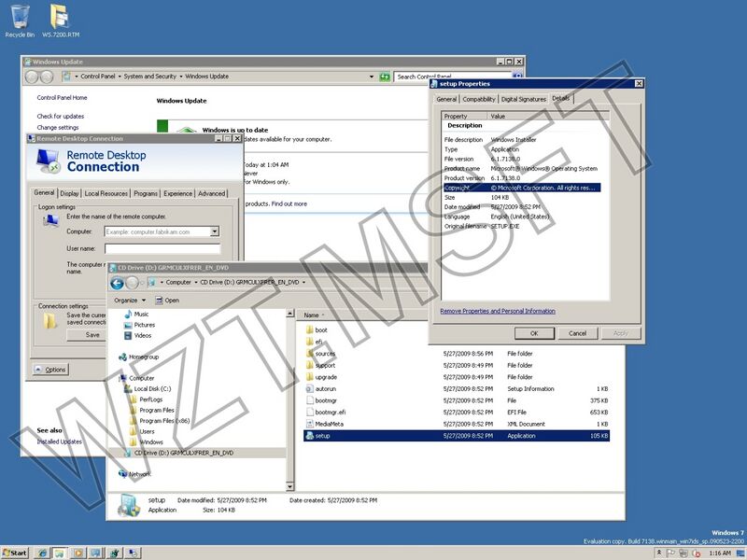747x560 pixels.
Task: Click System and Security breadcrumb
Action: click(149, 77)
